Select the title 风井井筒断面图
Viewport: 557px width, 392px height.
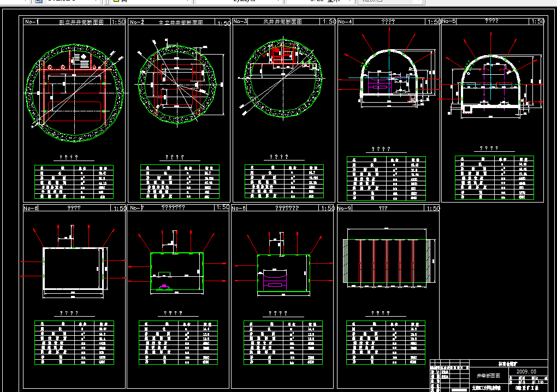(x=283, y=22)
